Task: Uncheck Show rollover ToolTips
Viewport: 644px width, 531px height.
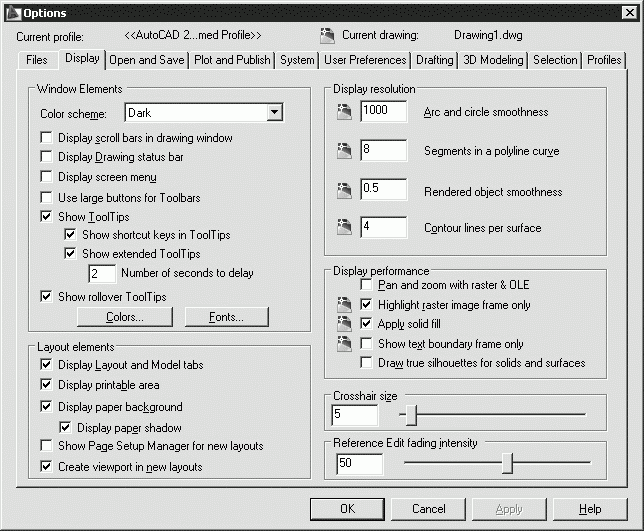Action: tap(46, 296)
